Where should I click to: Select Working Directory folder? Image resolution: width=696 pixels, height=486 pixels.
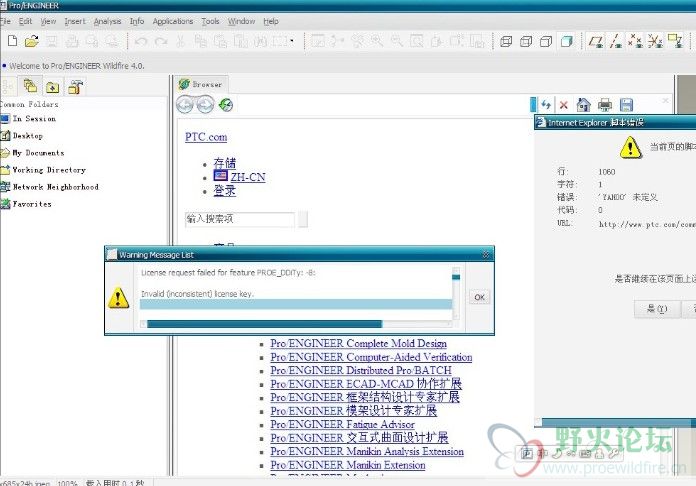pos(43,170)
